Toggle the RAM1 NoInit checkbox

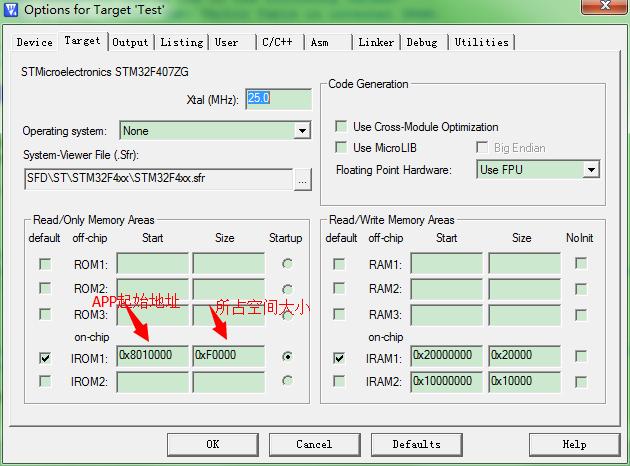tap(581, 264)
